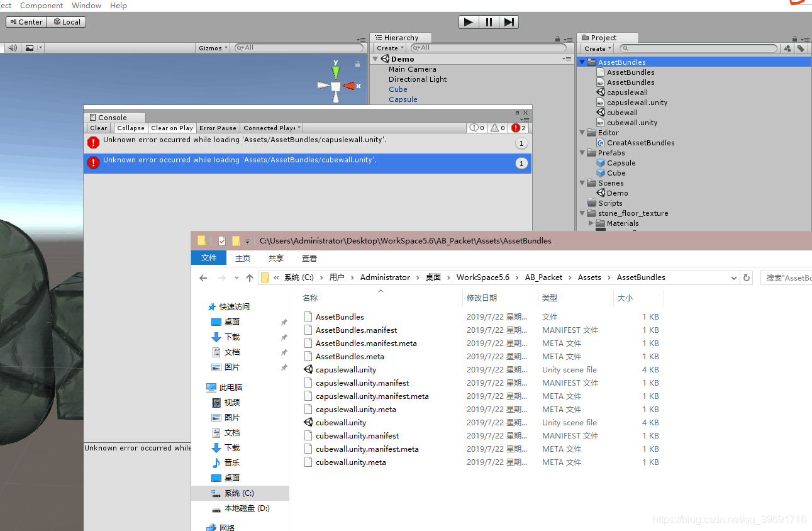Click the Hierarchy search field
812x531 pixels.
tap(488, 48)
